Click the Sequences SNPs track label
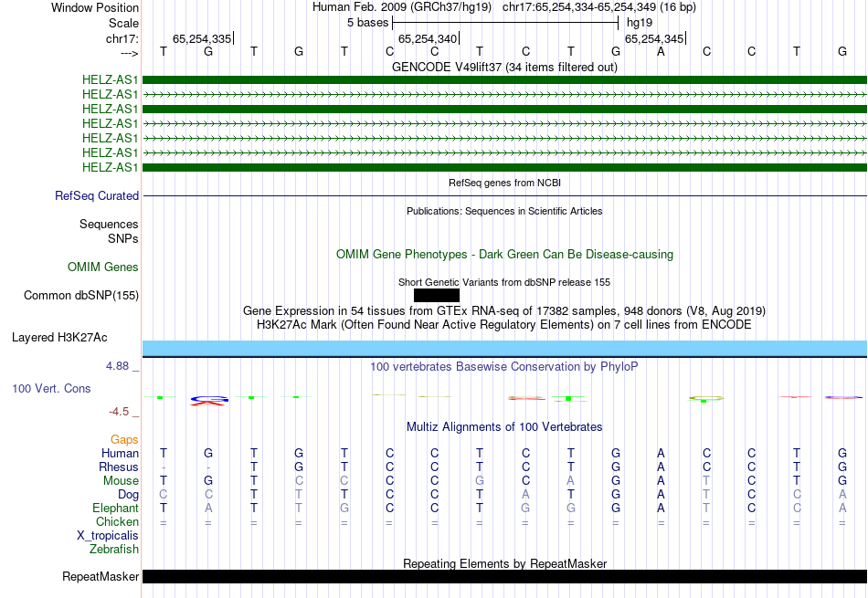This screenshot has height=598, width=868. [109, 231]
